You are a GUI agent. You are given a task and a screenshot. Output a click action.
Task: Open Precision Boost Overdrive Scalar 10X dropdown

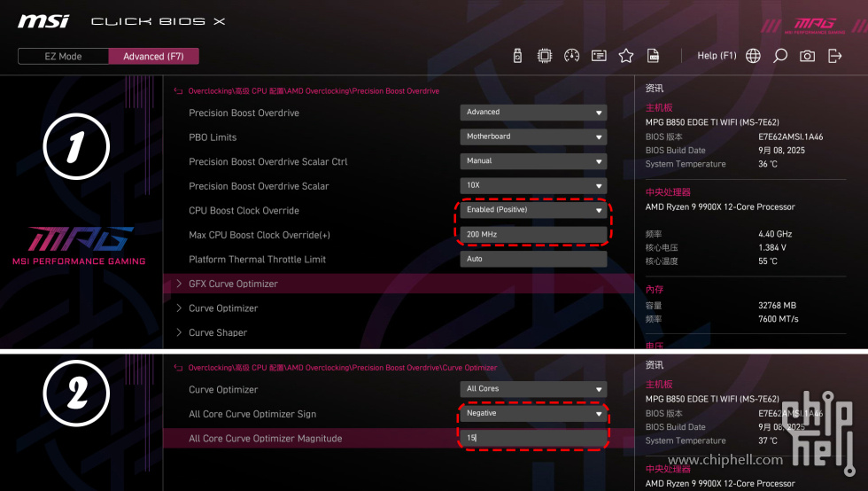[x=533, y=185]
